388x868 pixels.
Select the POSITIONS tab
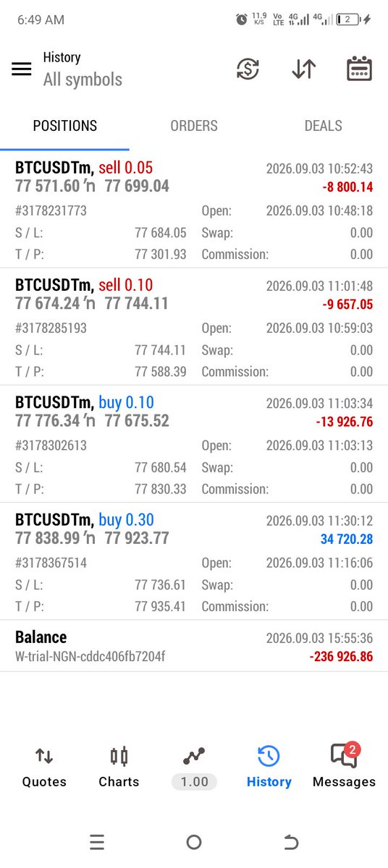pos(64,126)
